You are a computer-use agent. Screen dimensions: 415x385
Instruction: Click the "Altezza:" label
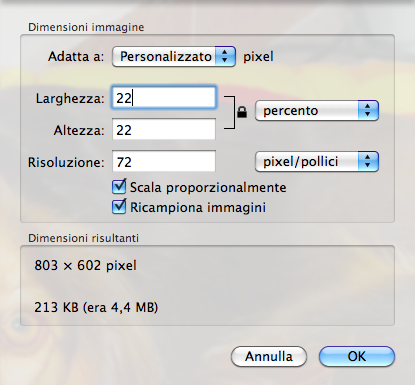coord(79,130)
